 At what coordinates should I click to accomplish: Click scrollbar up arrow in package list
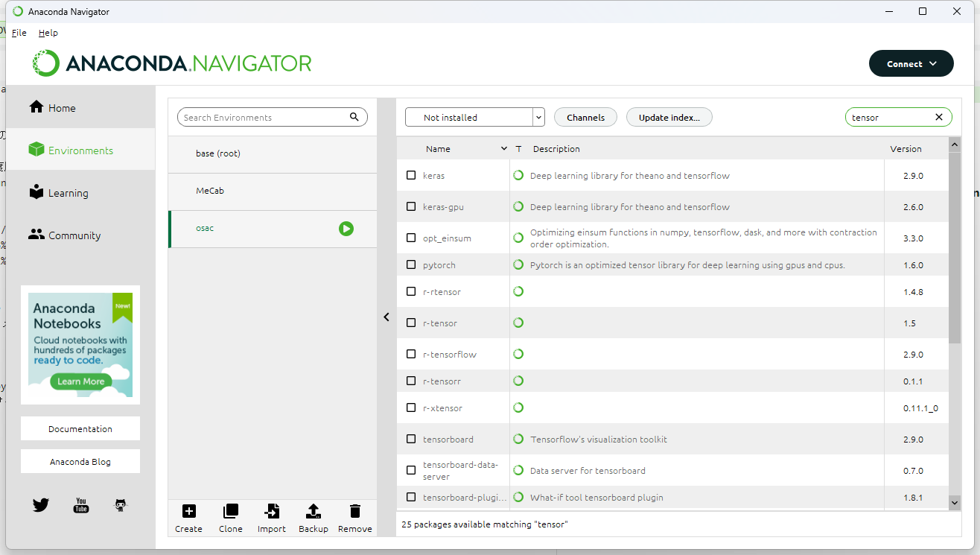pos(955,143)
